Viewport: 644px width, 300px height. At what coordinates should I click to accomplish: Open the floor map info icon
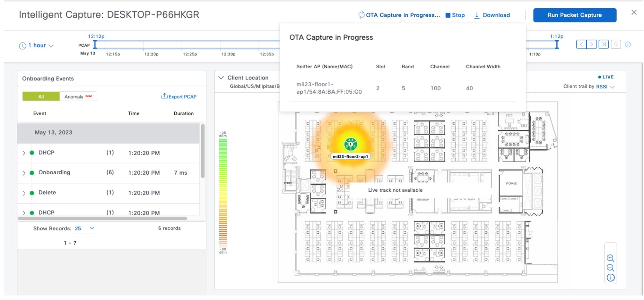pyautogui.click(x=611, y=278)
